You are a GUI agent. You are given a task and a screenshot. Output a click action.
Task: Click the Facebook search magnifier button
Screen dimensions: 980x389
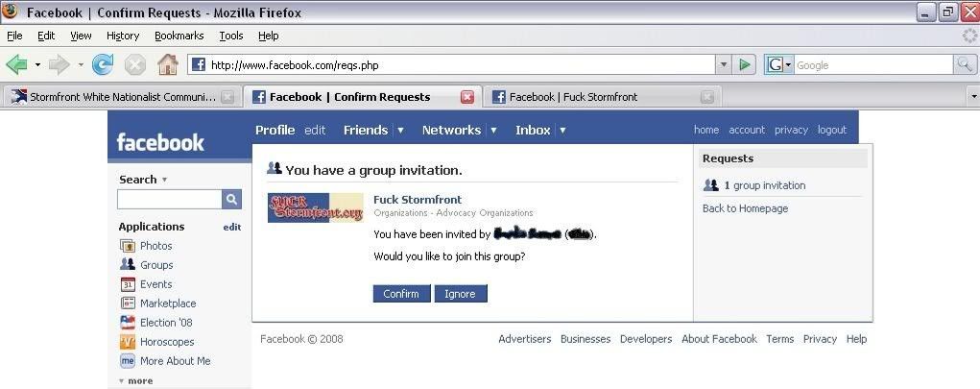coord(231,200)
